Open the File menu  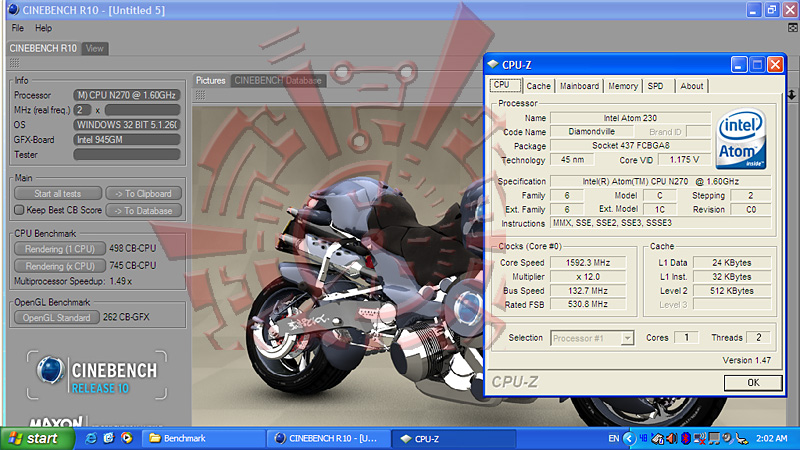(x=17, y=28)
